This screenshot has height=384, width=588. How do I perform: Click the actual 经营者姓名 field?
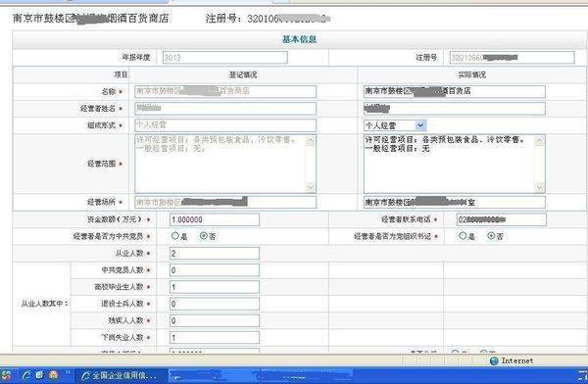[x=455, y=109]
